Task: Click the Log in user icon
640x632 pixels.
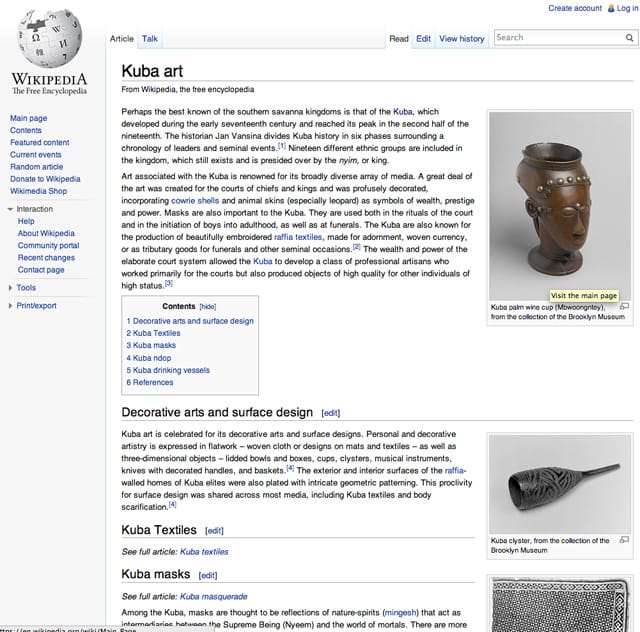Action: [x=611, y=8]
